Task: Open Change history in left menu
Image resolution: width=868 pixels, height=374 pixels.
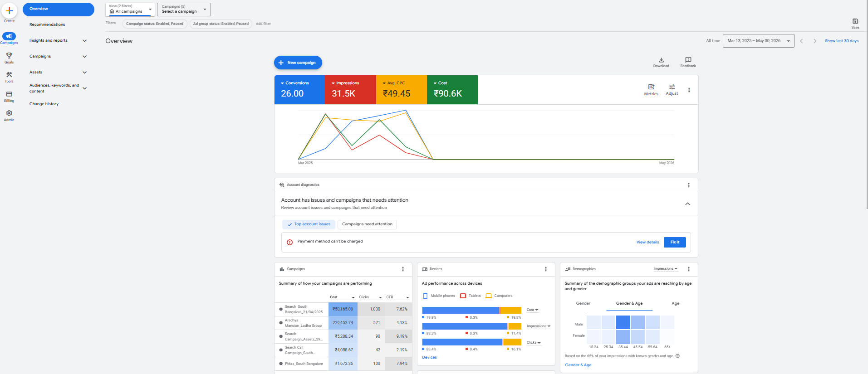Action: click(x=44, y=104)
